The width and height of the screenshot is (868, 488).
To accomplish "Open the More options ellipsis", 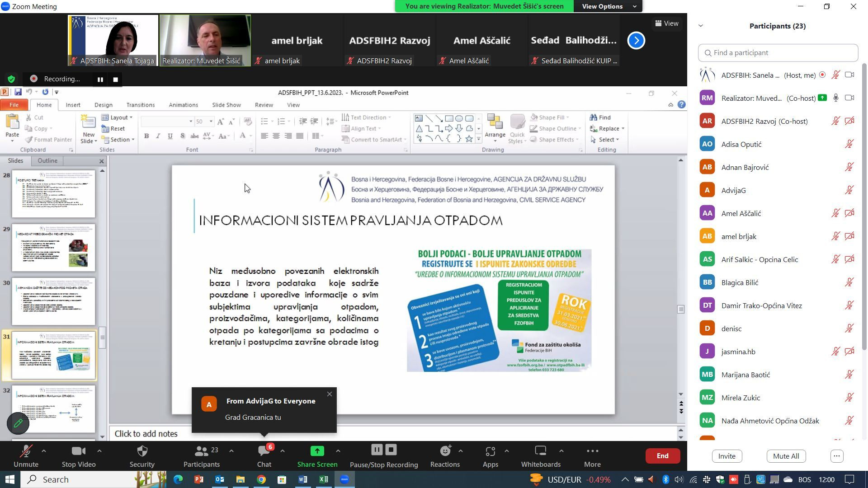I will (x=592, y=451).
